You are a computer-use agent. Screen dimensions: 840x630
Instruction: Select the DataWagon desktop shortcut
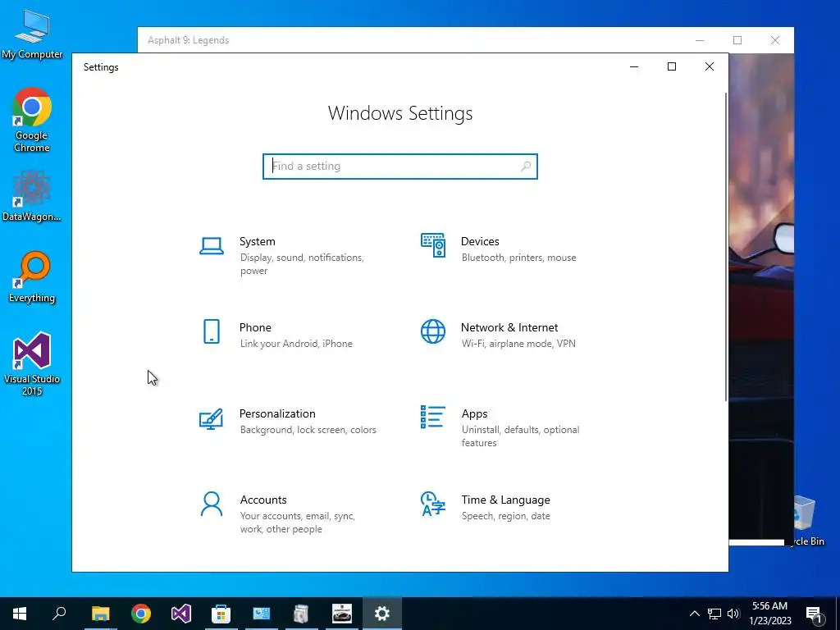(32, 196)
